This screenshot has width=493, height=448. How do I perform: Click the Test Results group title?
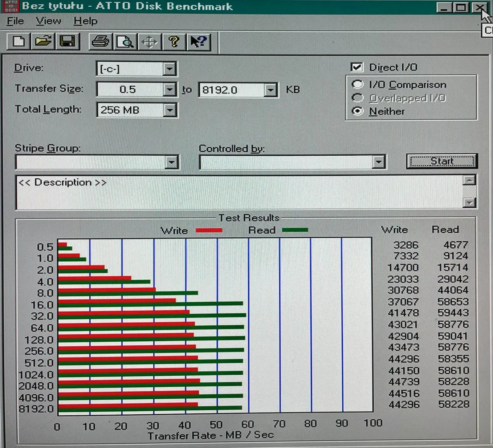click(249, 218)
